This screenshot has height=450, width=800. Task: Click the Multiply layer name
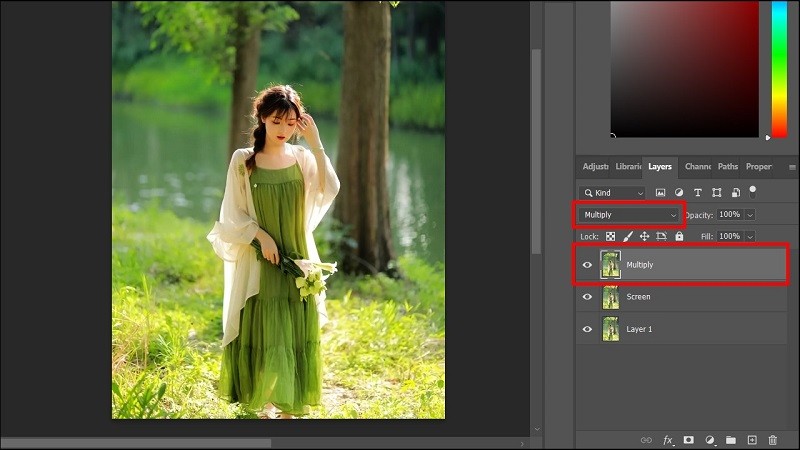tap(640, 265)
